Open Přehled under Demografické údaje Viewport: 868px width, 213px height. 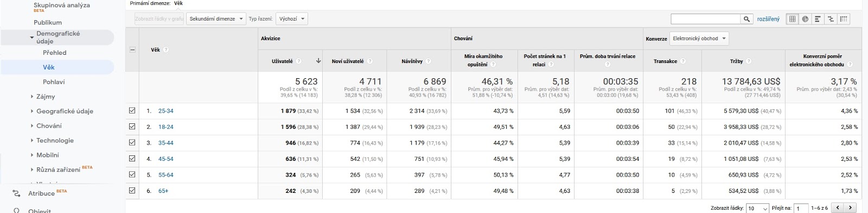pyautogui.click(x=55, y=53)
